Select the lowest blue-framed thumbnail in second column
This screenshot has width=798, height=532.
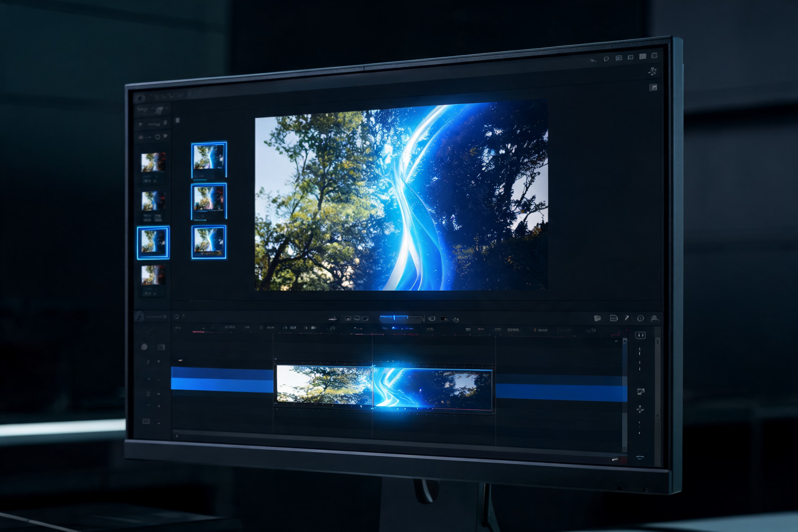tap(209, 242)
